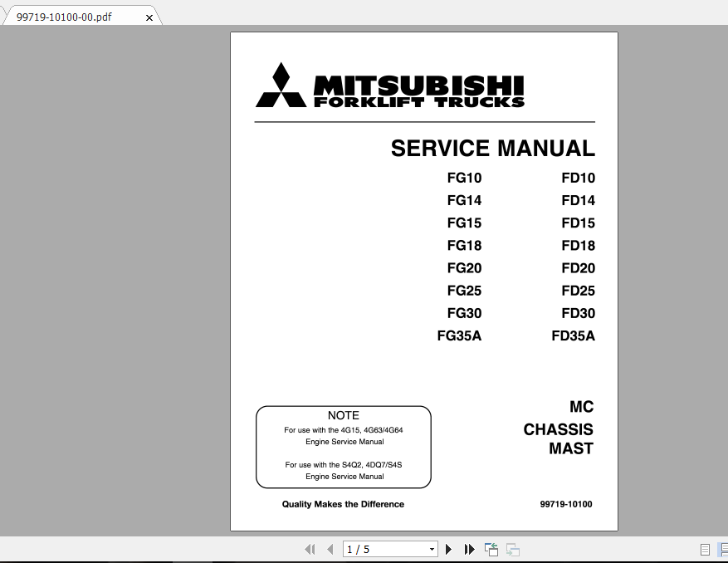
Task: Jump to the last page icon
Action: point(469,549)
